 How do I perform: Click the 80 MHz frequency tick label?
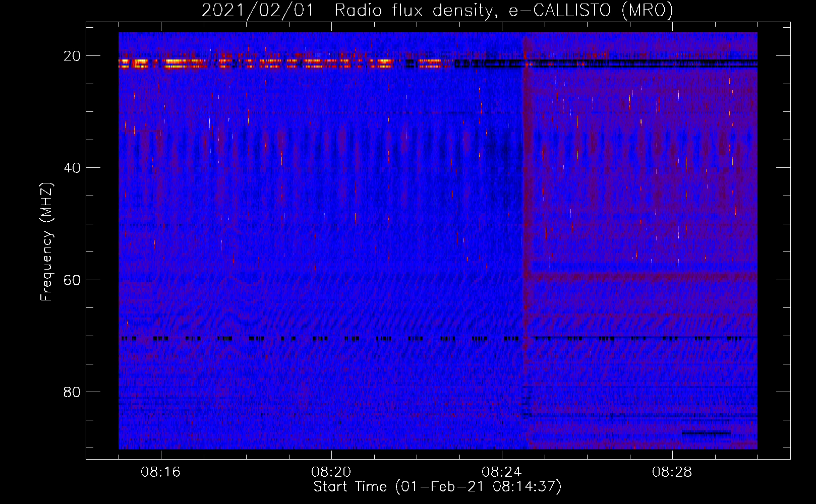pyautogui.click(x=72, y=392)
